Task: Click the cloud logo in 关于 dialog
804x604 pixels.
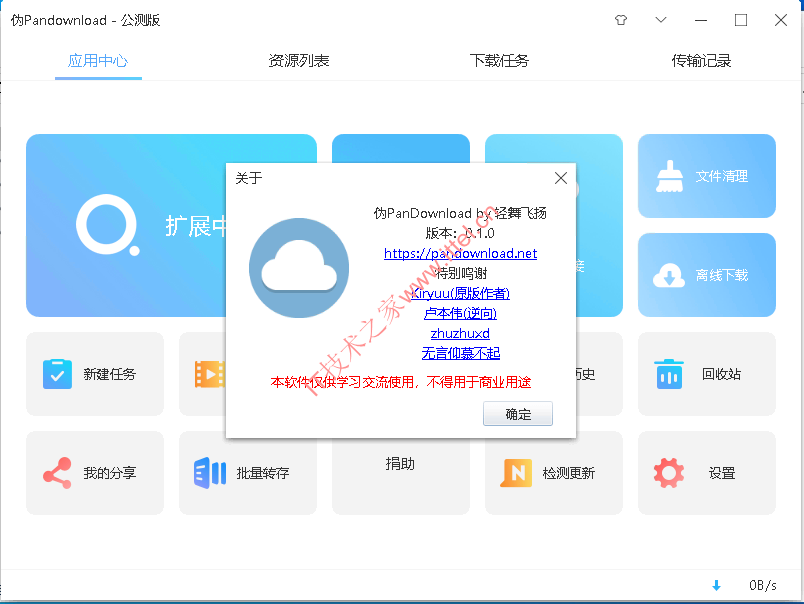Action: tap(299, 268)
